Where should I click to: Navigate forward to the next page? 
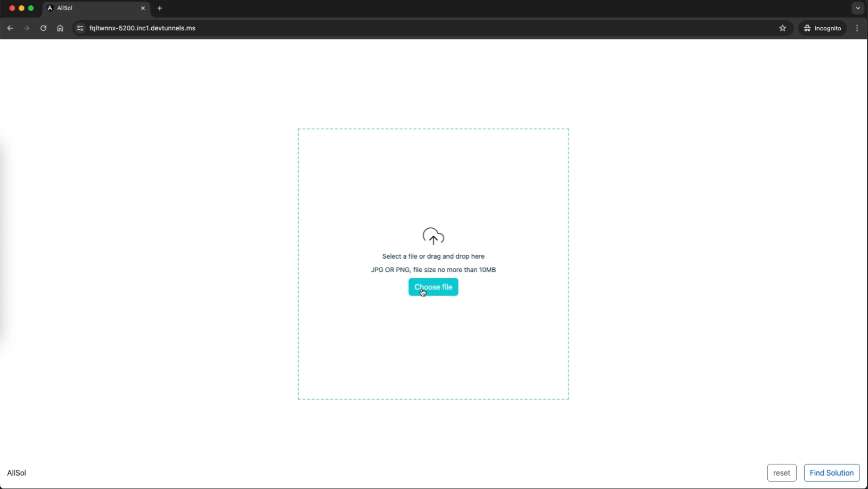tap(27, 28)
